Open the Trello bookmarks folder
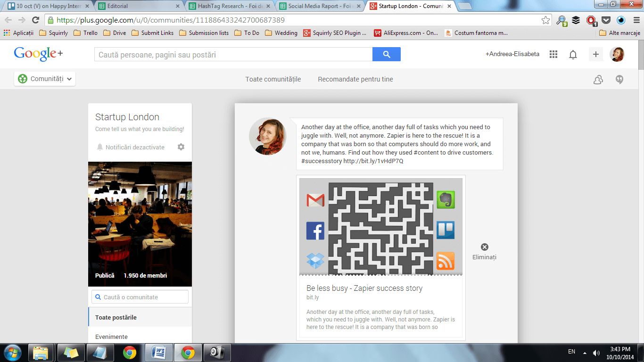 tap(85, 33)
